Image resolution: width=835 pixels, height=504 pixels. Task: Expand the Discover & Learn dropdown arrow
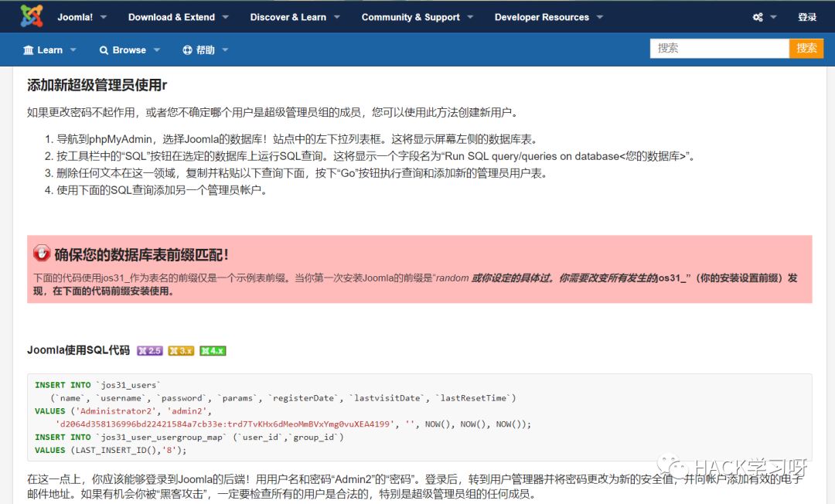336,17
